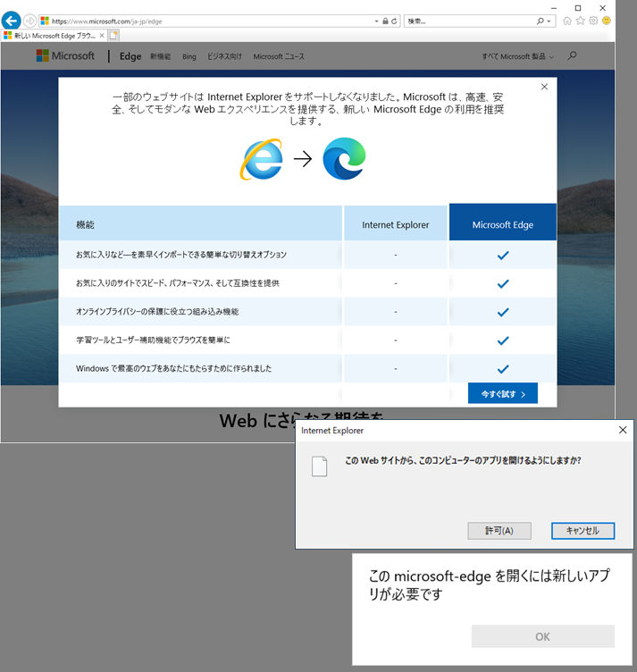Click the IE back arrow button
Screen dimensions: 637x672
(11, 21)
